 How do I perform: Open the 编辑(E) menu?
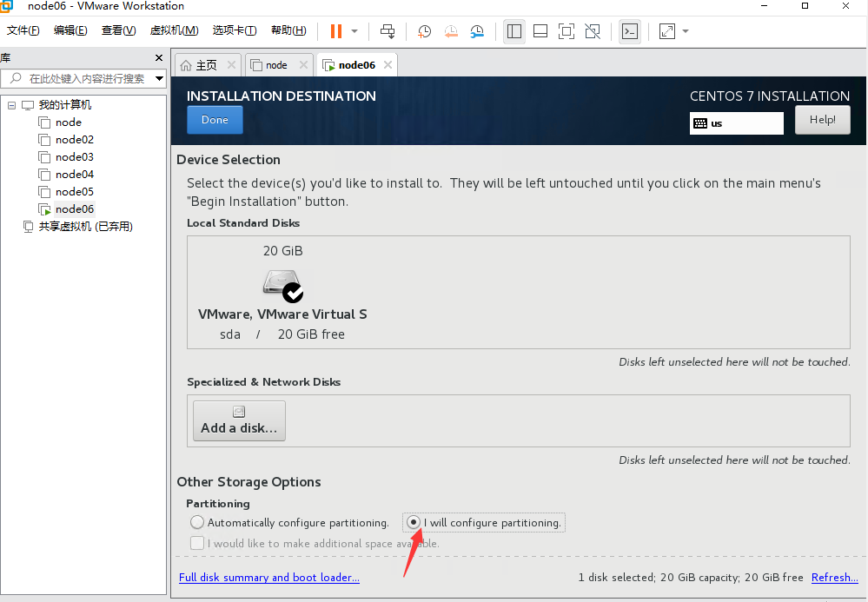pyautogui.click(x=70, y=30)
